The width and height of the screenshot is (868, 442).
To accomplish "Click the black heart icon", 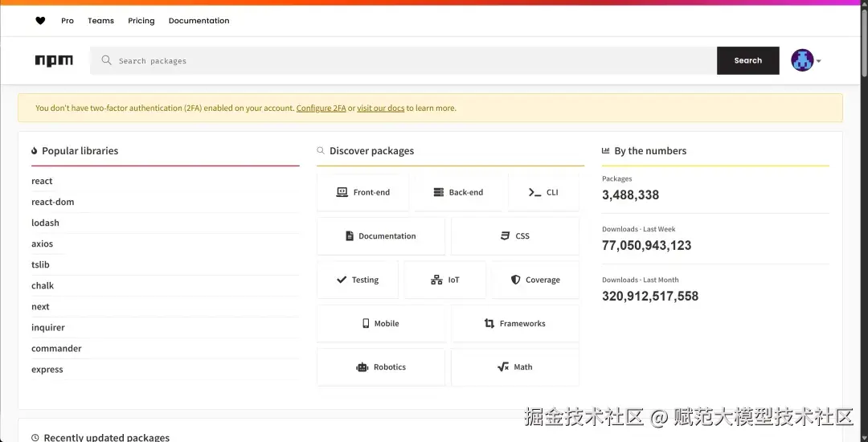I will coord(40,20).
